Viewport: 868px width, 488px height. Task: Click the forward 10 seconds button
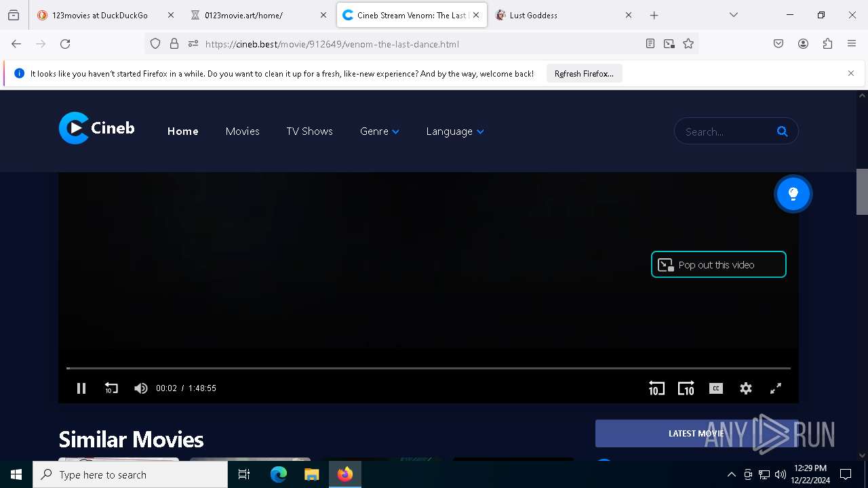tap(686, 388)
